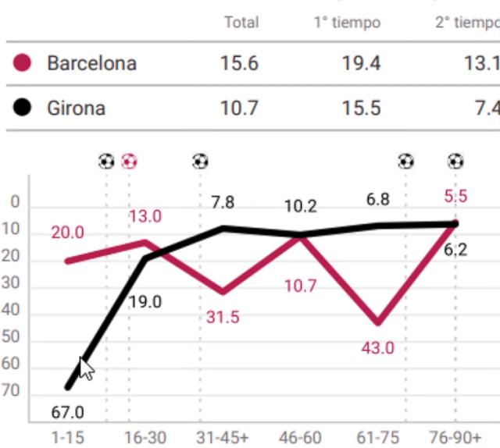Click the fourth soccer ball goal marker
Image resolution: width=500 pixels, height=448 pixels.
coord(406,162)
